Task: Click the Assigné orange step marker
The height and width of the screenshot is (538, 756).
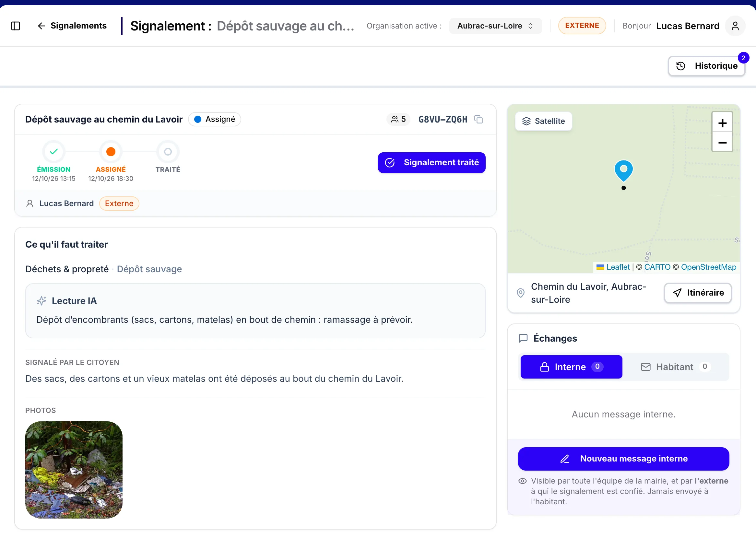Action: coord(111,152)
